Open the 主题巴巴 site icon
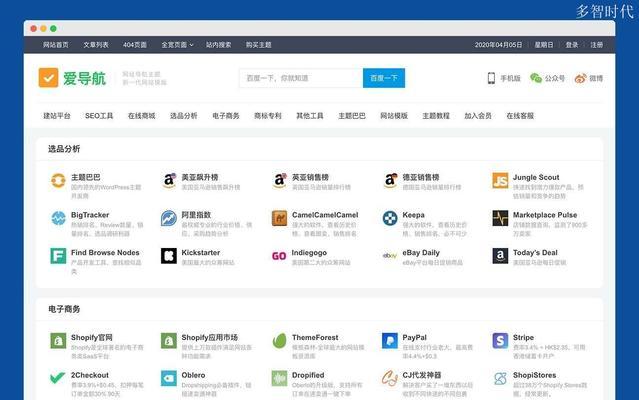 click(58, 180)
